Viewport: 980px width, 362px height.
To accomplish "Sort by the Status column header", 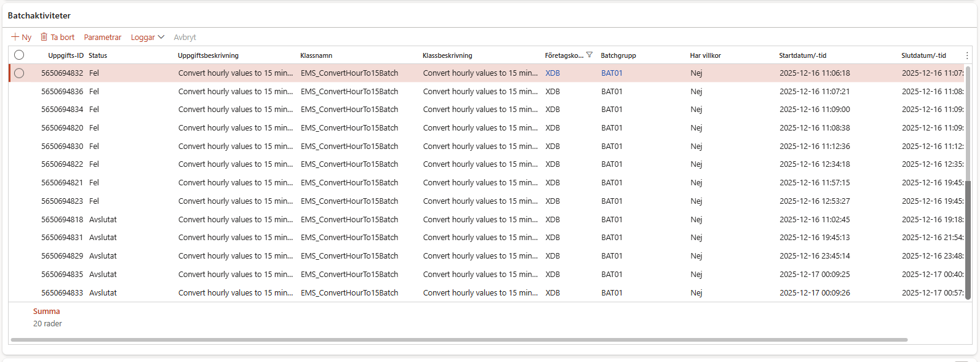I will (x=98, y=55).
